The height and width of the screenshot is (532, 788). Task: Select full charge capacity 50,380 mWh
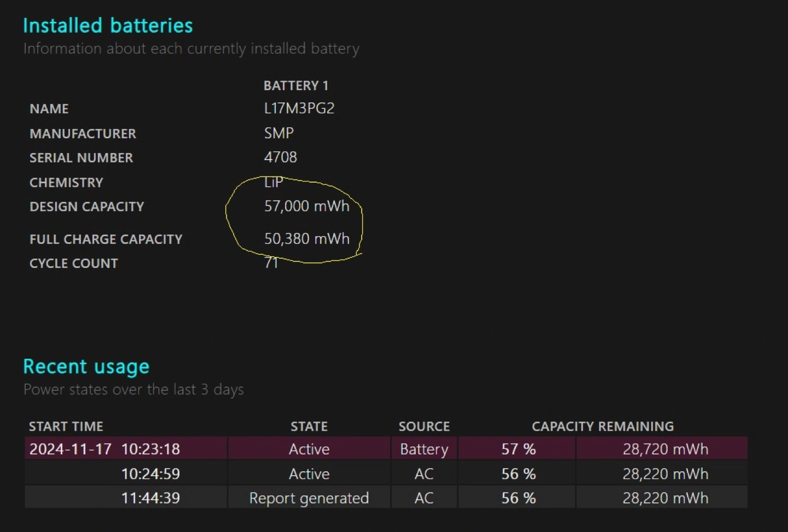[x=306, y=239]
